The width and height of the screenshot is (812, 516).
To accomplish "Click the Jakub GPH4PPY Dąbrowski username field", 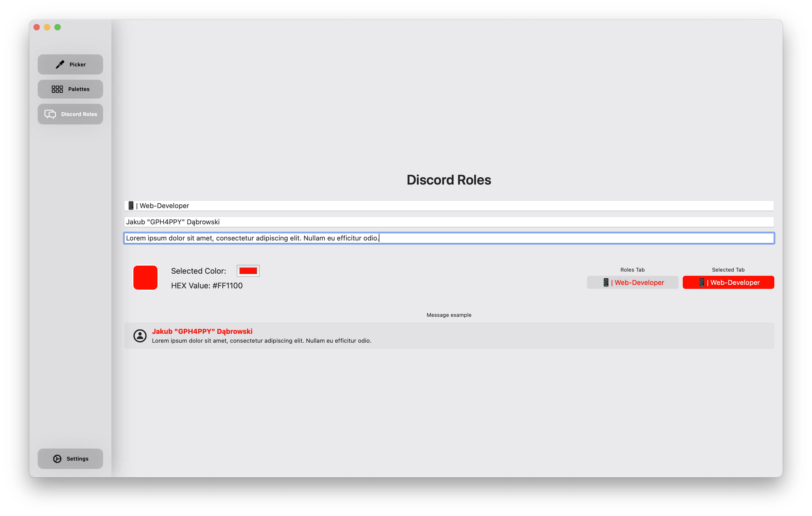I will click(303, 221).
